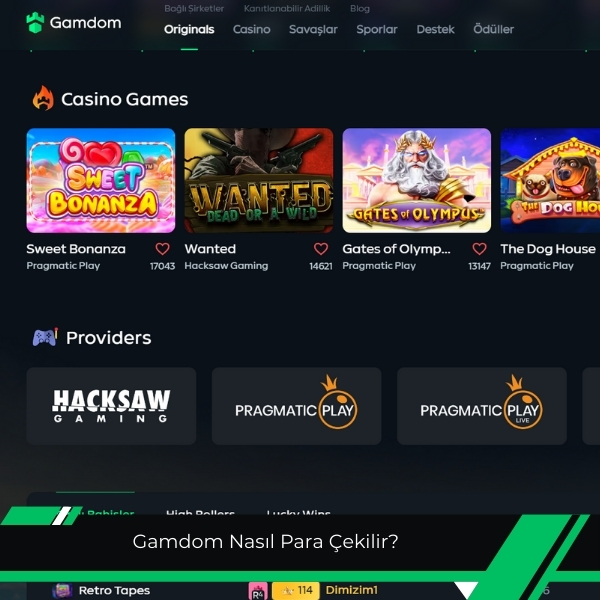Click the crown level badge showing 114

coord(295,590)
